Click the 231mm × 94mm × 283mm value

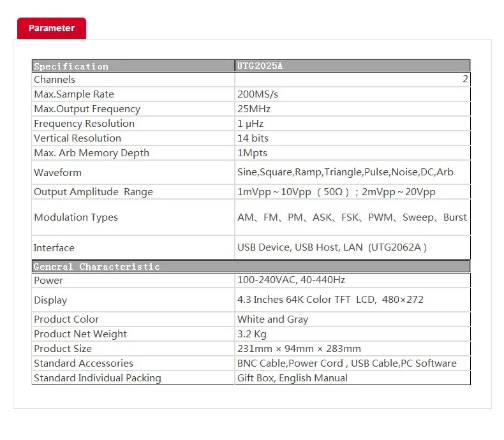(299, 349)
